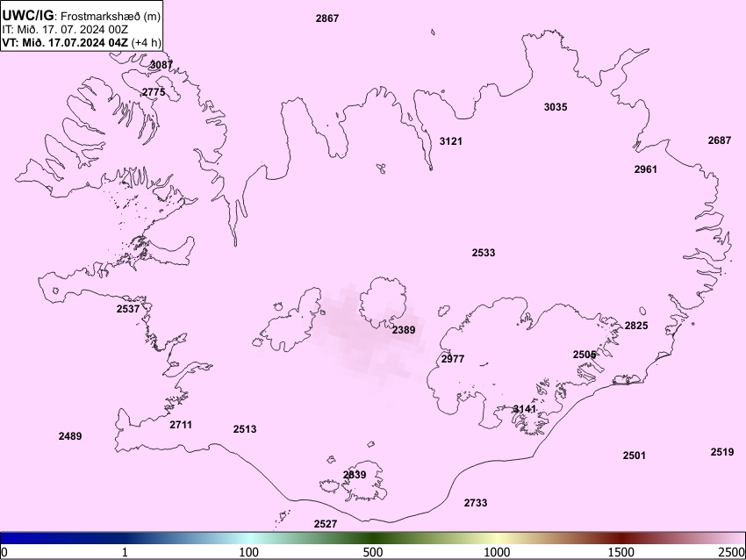The image size is (746, 560).
Task: Click the color scale label 1500
Action: (621, 552)
